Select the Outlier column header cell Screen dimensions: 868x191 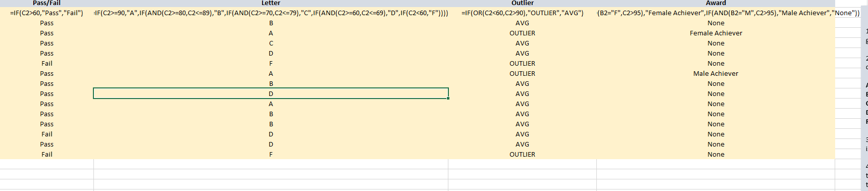(522, 3)
